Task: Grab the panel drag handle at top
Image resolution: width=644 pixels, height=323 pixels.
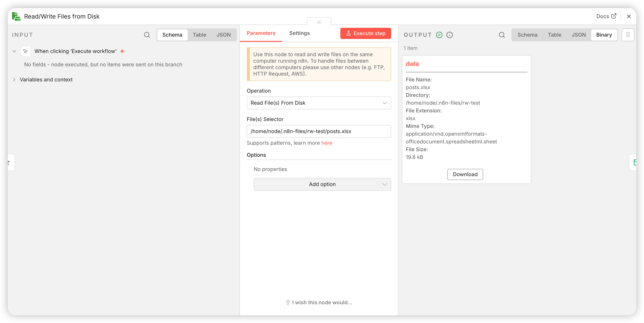Action: point(319,22)
